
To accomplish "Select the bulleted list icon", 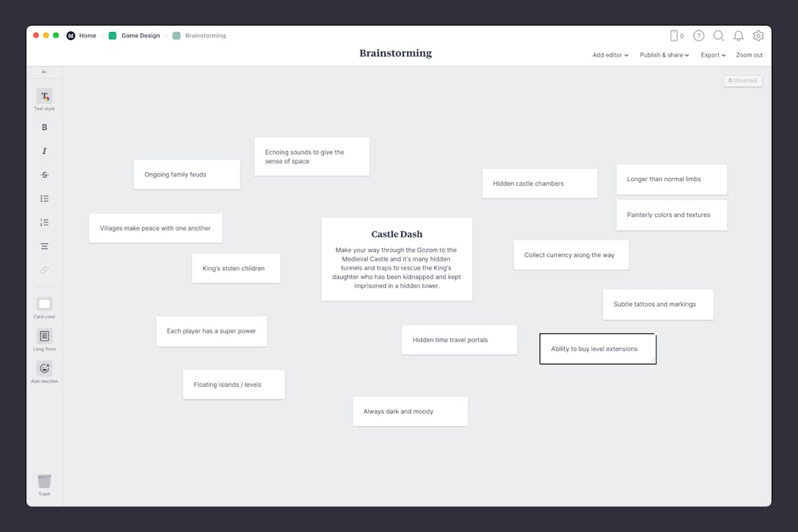I will (x=44, y=198).
